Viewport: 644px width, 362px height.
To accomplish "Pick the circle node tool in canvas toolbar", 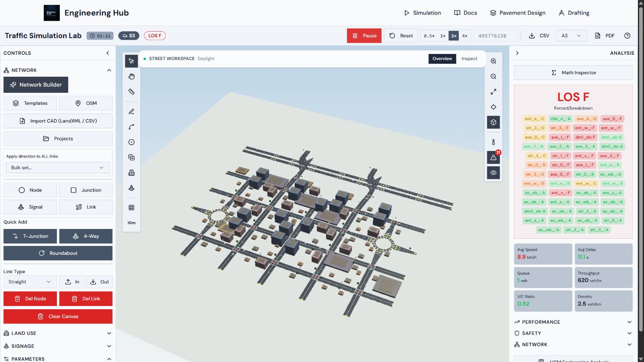I will pos(131,142).
